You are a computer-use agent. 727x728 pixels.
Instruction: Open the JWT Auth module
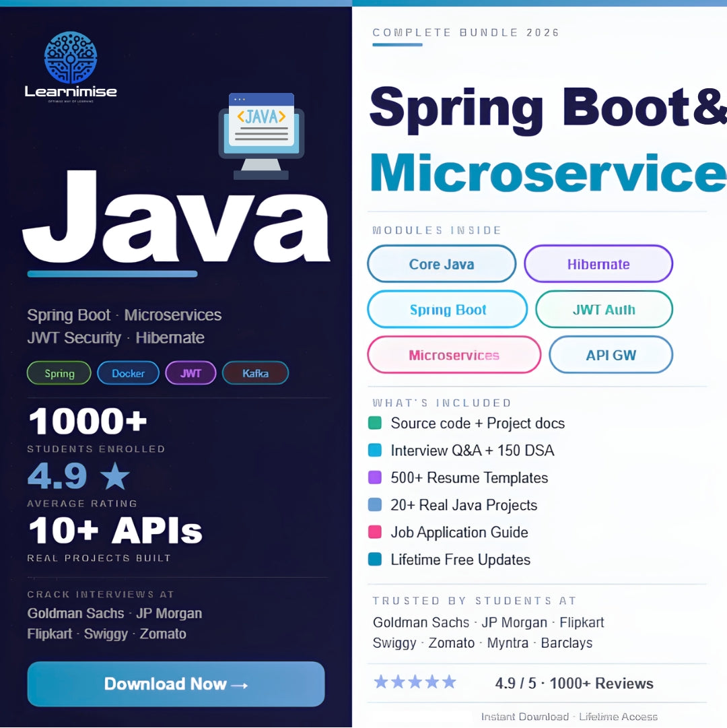click(604, 309)
